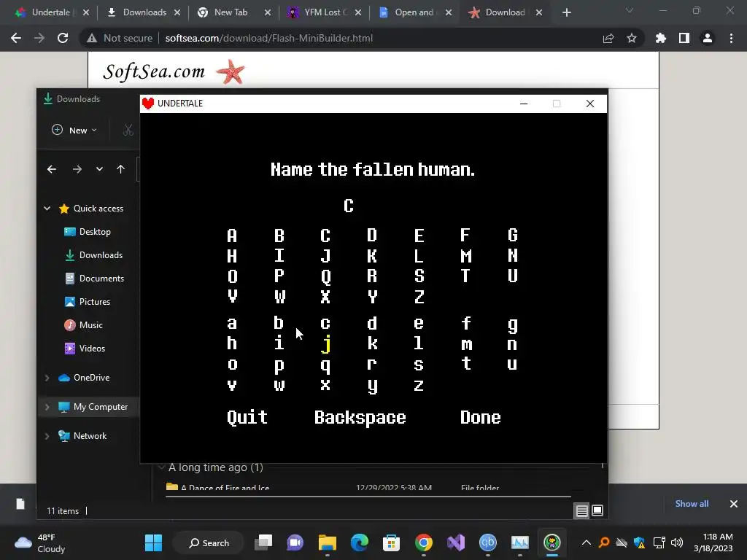Click the share page icon in address bar

click(x=608, y=38)
